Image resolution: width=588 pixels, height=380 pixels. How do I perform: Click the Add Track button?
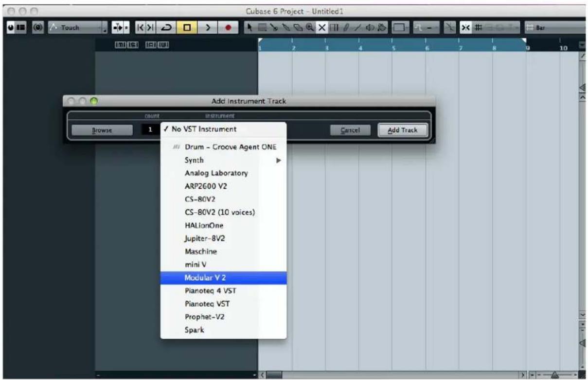coord(402,130)
